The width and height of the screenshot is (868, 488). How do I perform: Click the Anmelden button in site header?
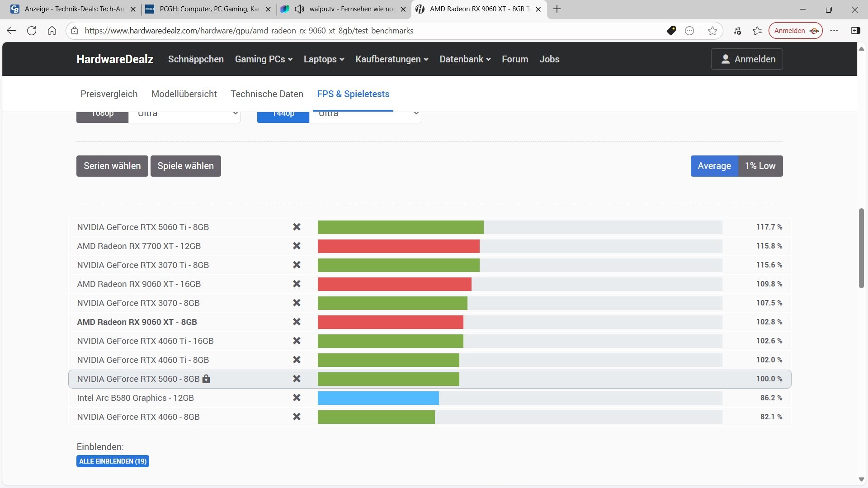click(747, 59)
